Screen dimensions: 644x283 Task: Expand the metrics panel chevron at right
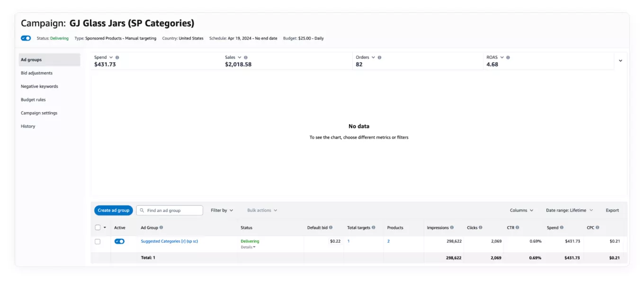point(620,61)
